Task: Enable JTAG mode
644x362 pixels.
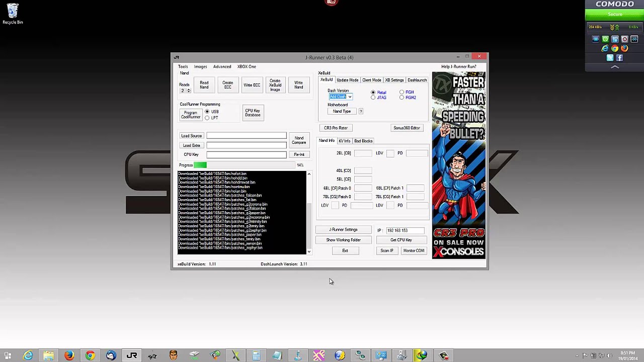Action: pyautogui.click(x=373, y=97)
